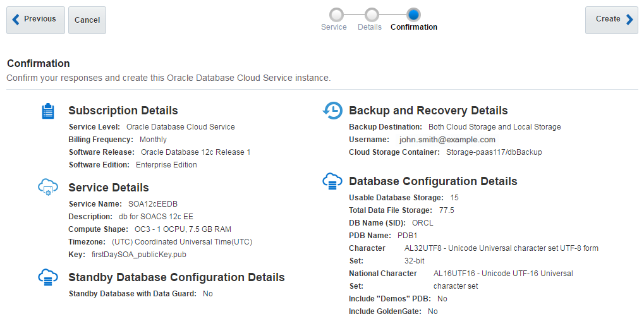This screenshot has width=644, height=326.
Task: Go back with the Previous button
Action: [35, 20]
